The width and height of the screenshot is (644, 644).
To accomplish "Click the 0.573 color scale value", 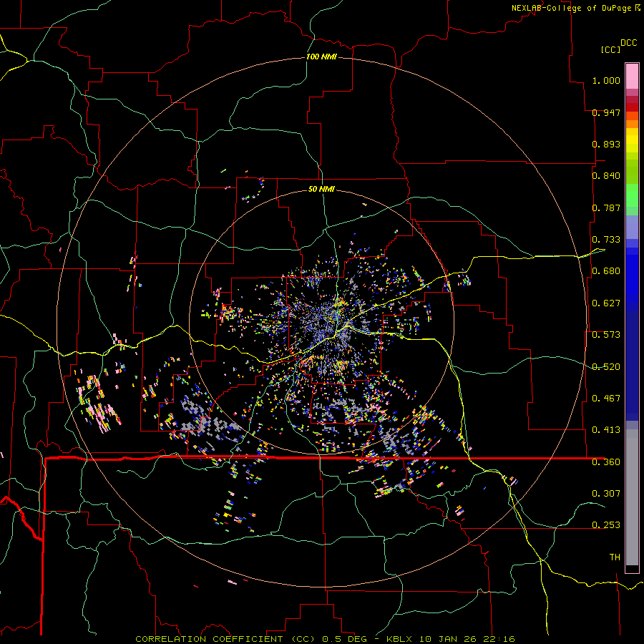I will point(606,335).
